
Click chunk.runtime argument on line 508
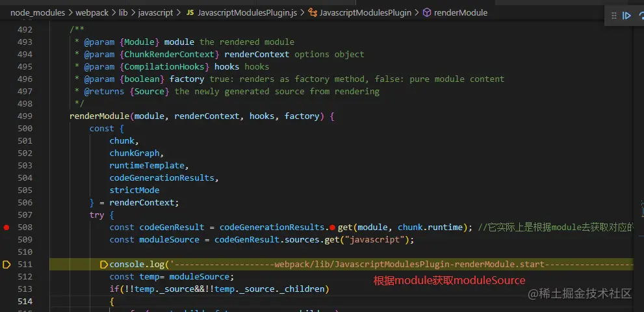click(x=430, y=227)
